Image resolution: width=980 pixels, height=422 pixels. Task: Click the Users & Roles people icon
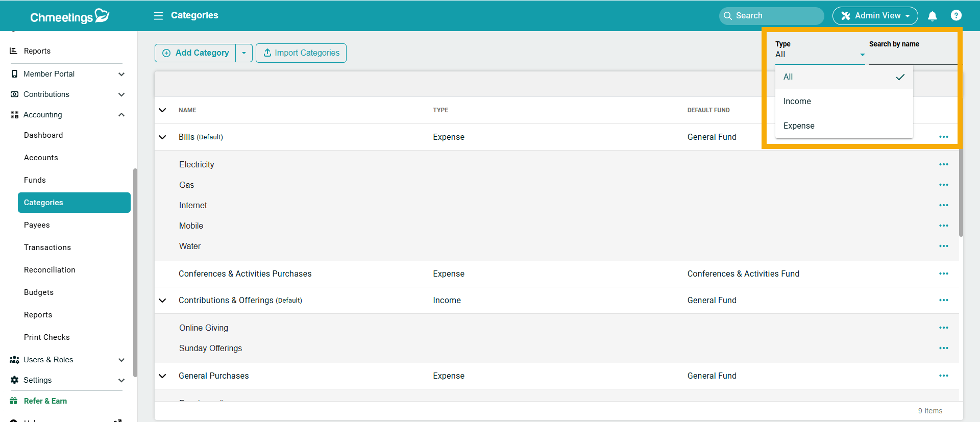[x=14, y=360]
